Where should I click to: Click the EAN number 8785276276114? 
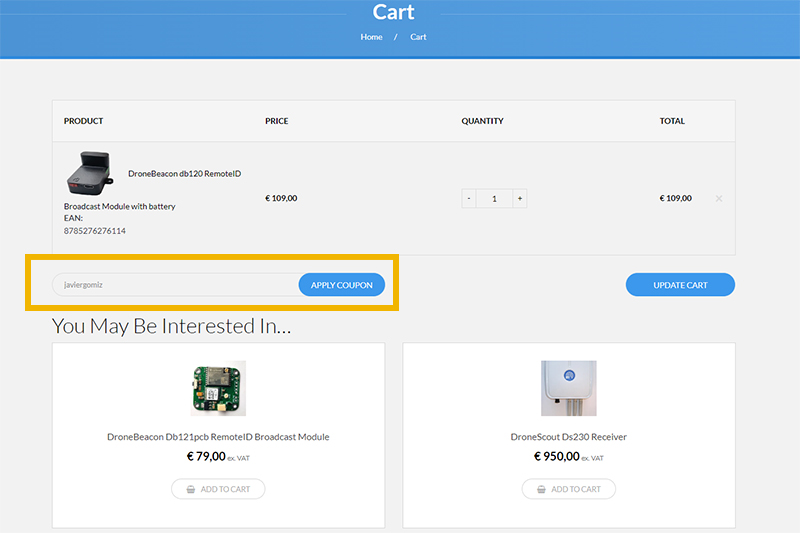pyautogui.click(x=95, y=231)
